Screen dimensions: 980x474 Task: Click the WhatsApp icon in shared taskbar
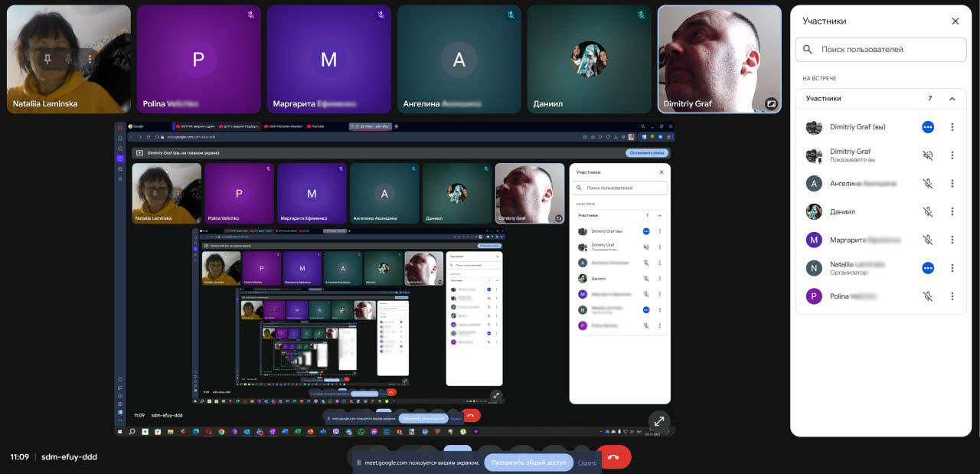[x=361, y=432]
